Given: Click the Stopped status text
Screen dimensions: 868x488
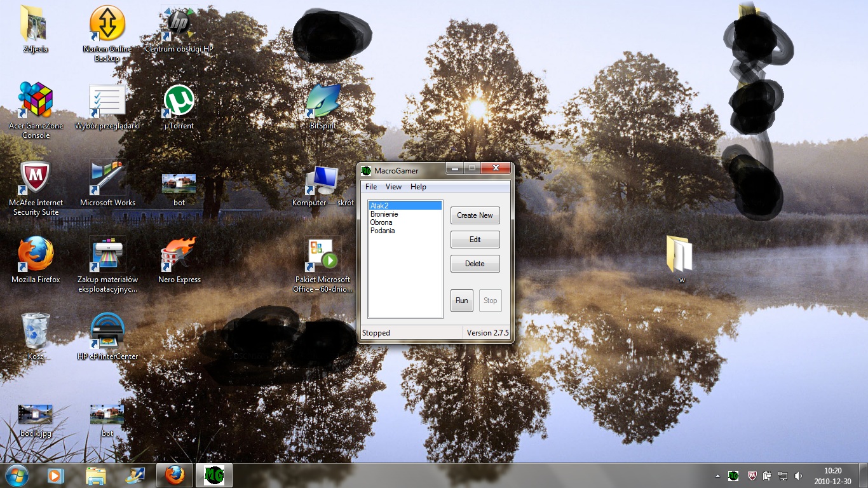Looking at the screenshot, I should pyautogui.click(x=376, y=333).
